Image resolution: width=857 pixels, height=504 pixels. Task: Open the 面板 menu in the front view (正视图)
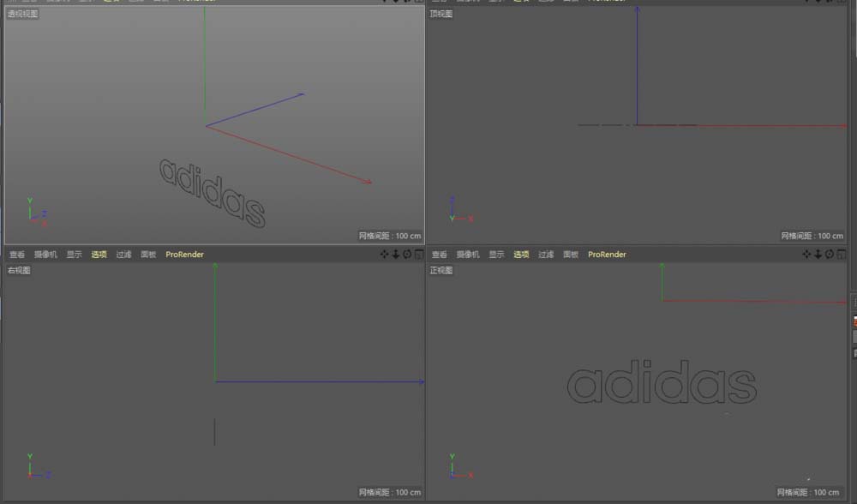coord(571,255)
